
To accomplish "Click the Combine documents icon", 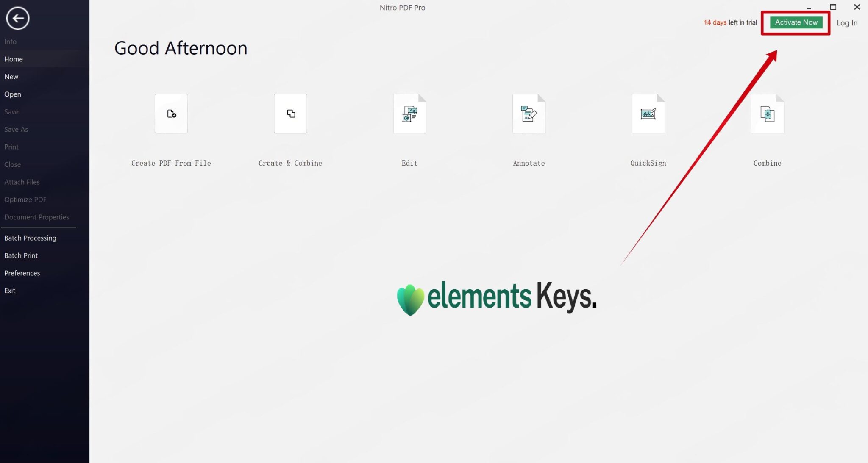I will pos(767,114).
